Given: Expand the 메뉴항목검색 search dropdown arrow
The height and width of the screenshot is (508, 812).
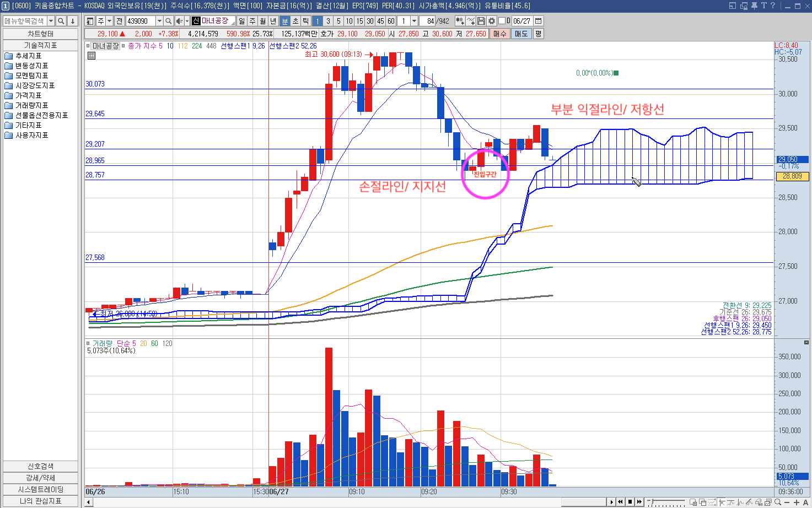Looking at the screenshot, I should coord(51,21).
